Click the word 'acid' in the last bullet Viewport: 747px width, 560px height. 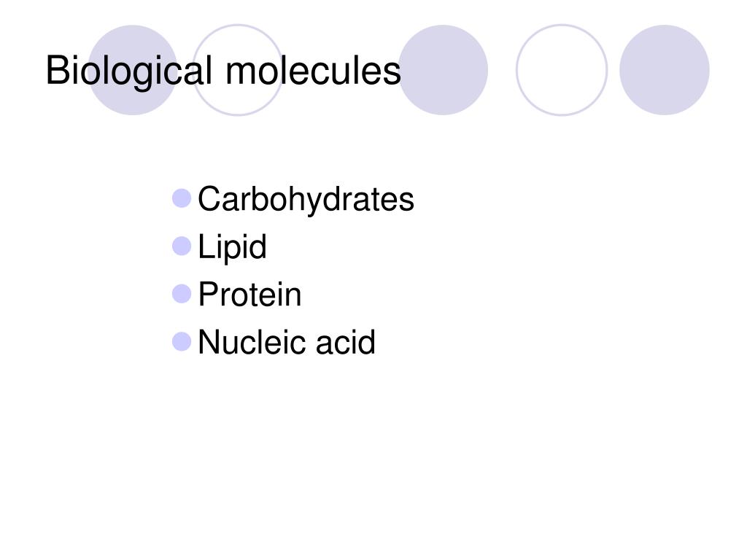pyautogui.click(x=345, y=342)
